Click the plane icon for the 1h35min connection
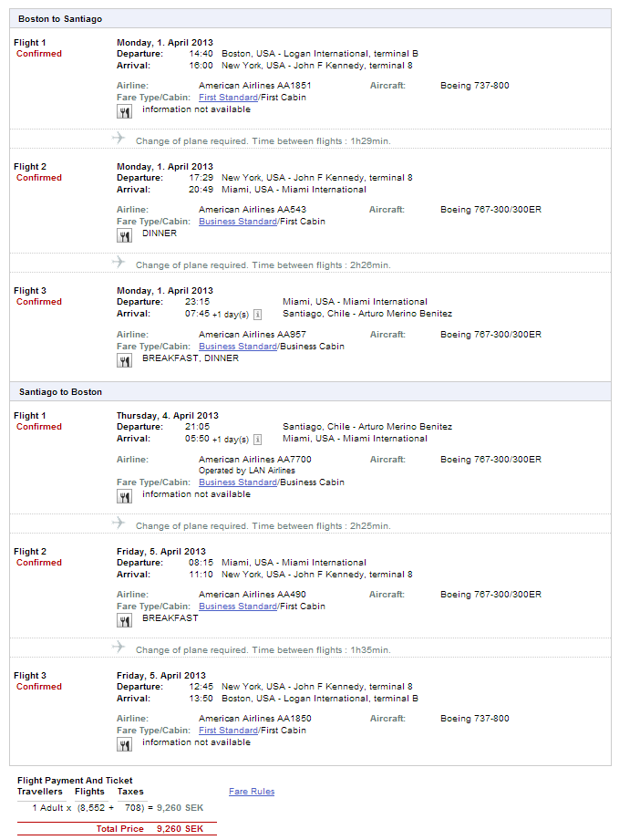Viewport: 640px width, 840px height. click(x=119, y=647)
